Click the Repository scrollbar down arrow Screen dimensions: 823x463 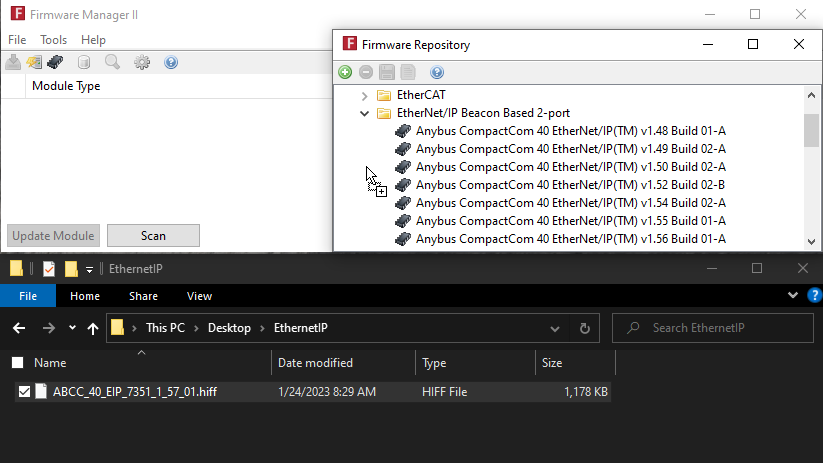pos(811,241)
